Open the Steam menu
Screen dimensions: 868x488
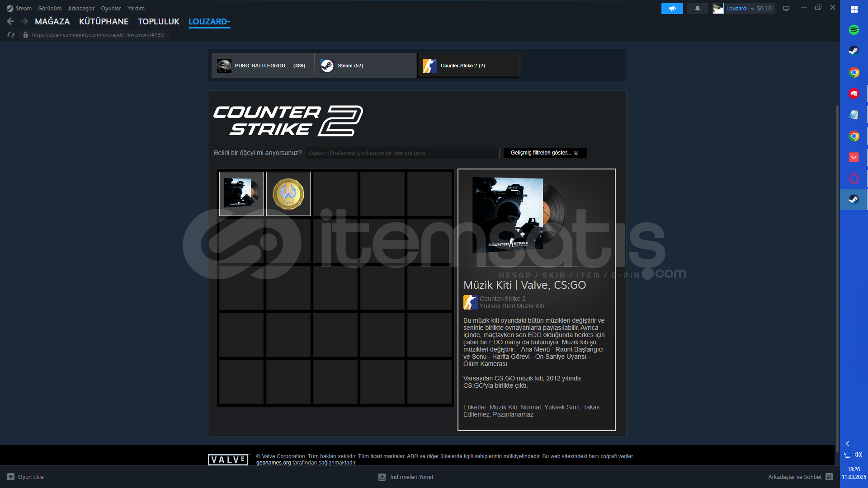[24, 9]
